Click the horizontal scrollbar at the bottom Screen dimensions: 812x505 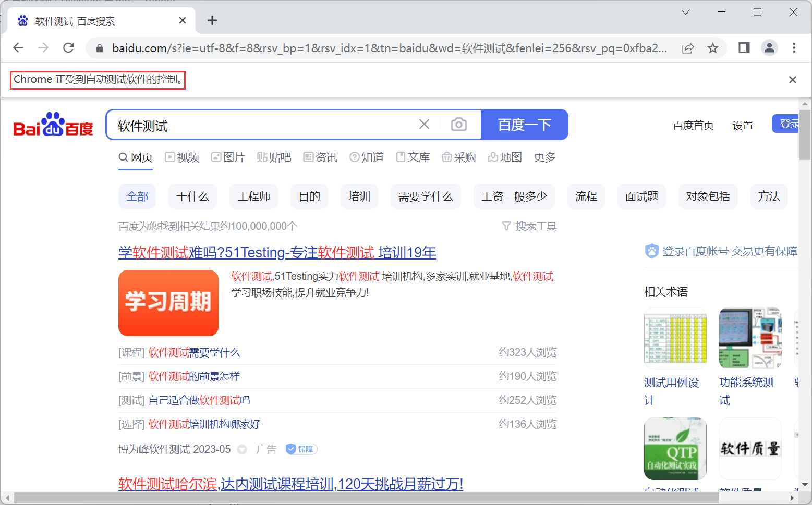click(366, 498)
